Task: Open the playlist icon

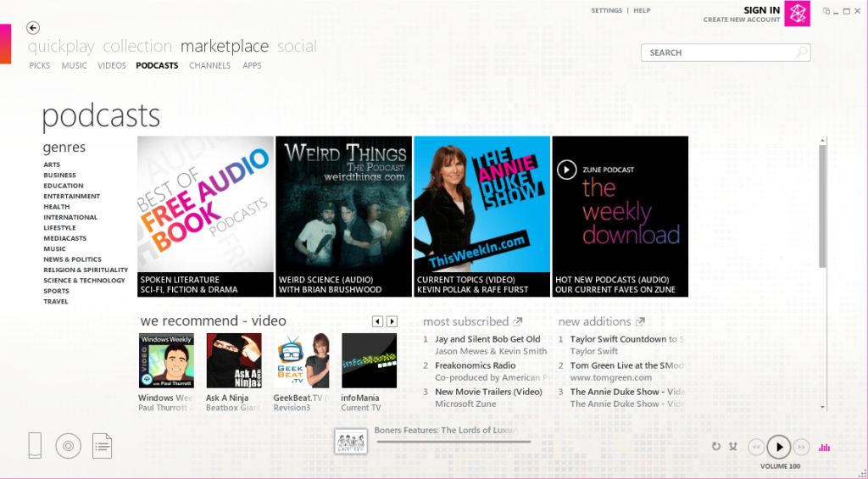Action: point(102,446)
